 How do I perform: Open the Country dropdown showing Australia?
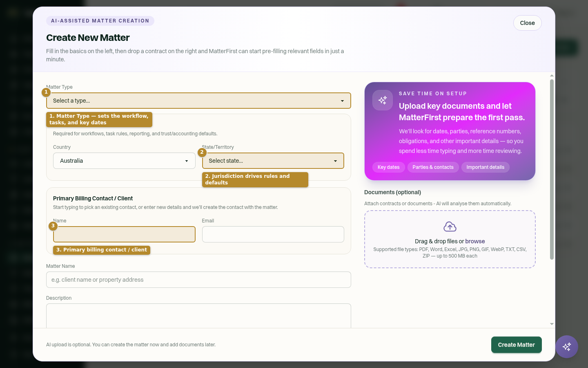click(124, 161)
